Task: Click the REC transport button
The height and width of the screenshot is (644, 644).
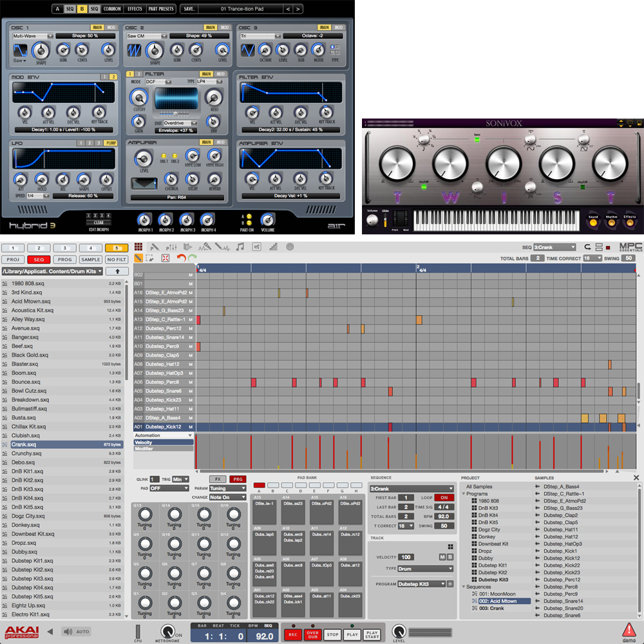Action: click(293, 634)
